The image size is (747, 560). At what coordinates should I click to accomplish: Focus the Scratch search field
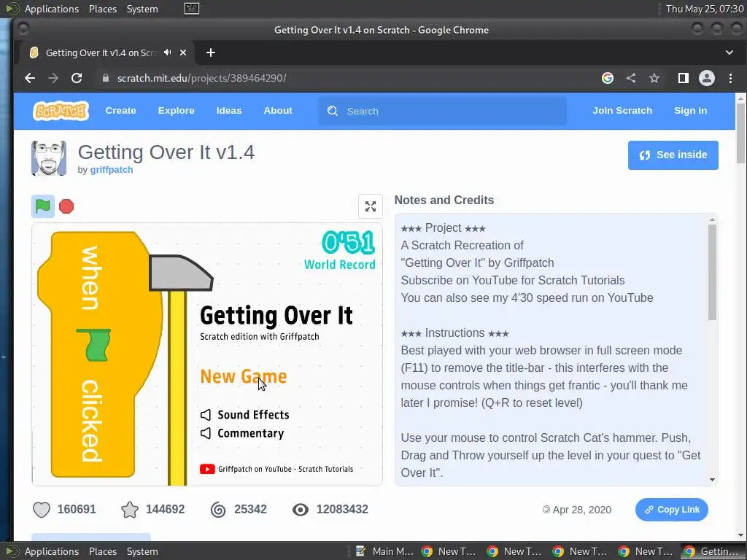pyautogui.click(x=442, y=111)
